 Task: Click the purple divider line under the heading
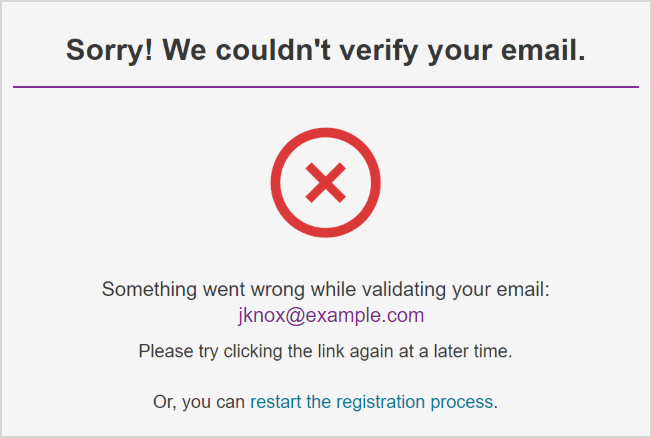coord(326,87)
